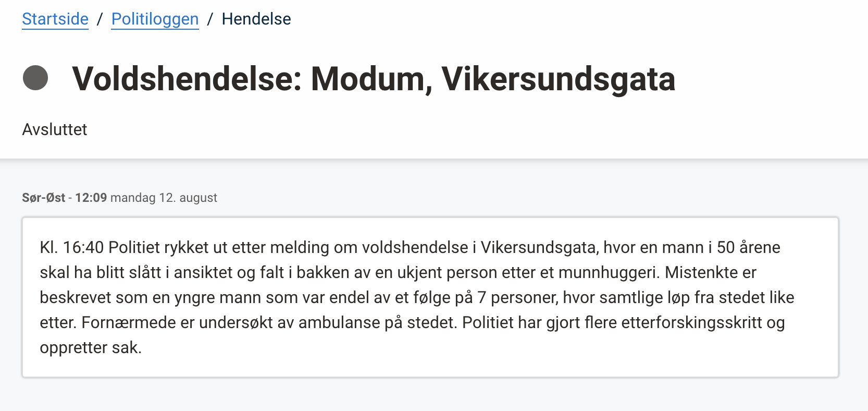This screenshot has height=411, width=868.
Task: Click the final line oppretter sak.
Action: [x=91, y=347]
